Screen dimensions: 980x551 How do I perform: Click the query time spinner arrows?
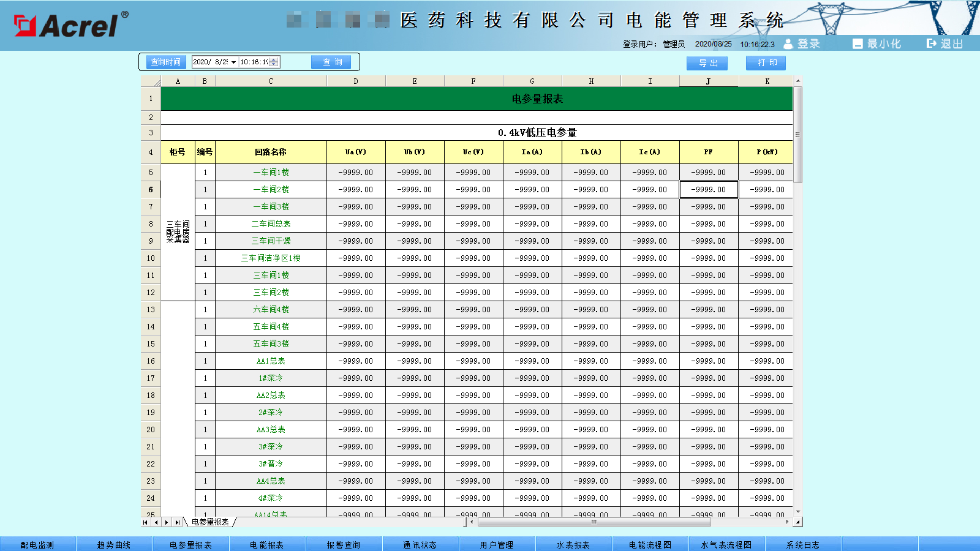[274, 62]
